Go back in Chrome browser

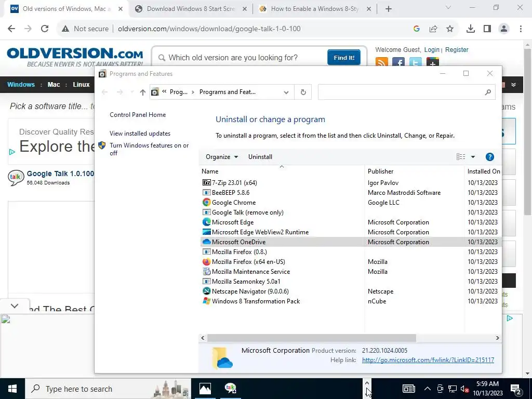11,29
